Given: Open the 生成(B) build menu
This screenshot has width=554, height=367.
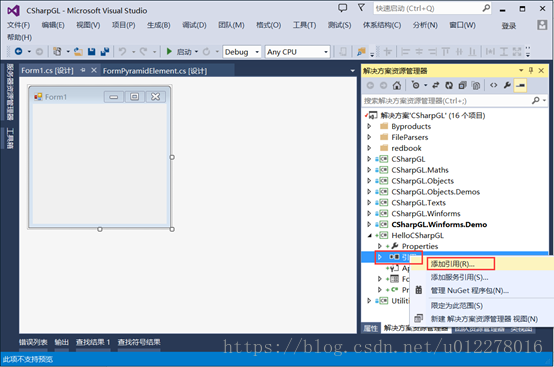Looking at the screenshot, I should (159, 25).
